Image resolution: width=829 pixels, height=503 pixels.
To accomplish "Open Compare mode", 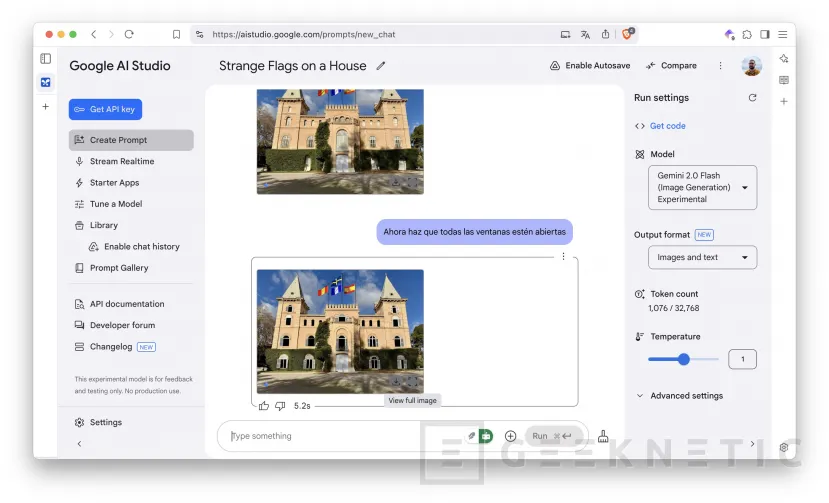I will [x=671, y=66].
